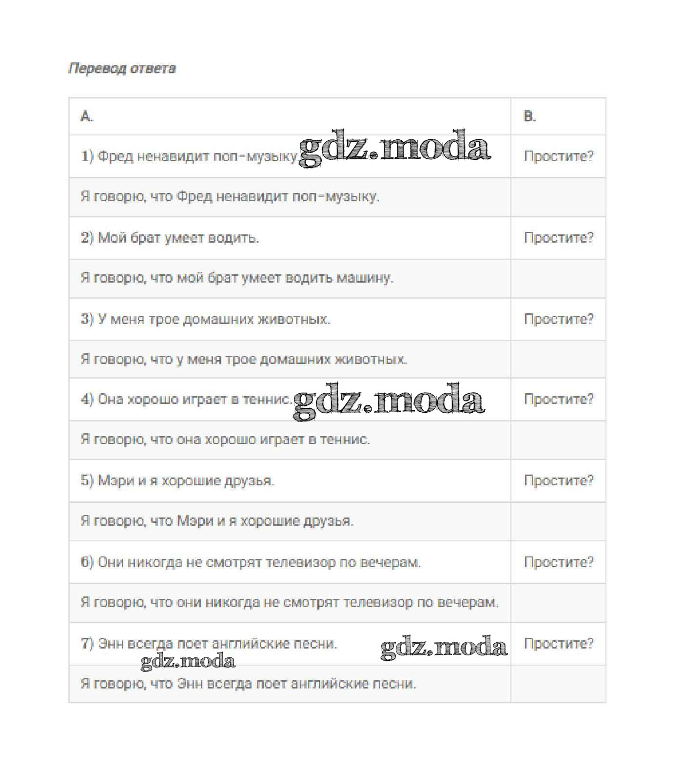Click "Простите?" next to the Мэри sentence
This screenshot has width=682, height=784.
[559, 480]
